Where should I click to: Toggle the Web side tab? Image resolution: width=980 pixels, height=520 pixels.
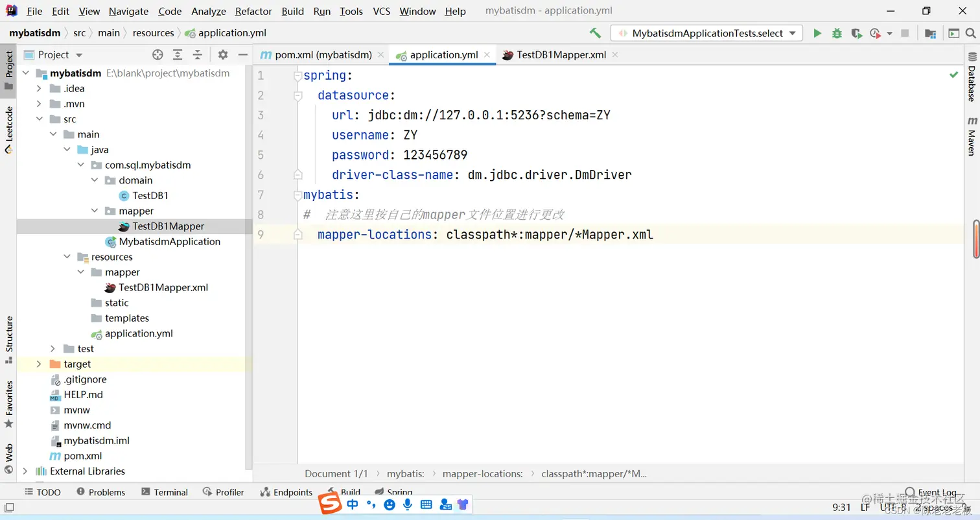(x=8, y=459)
